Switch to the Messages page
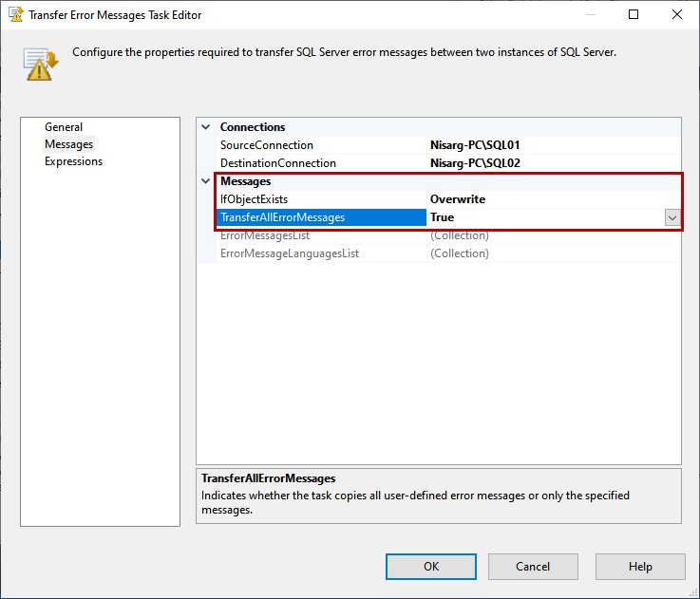Viewport: 700px width, 599px height. 69,144
